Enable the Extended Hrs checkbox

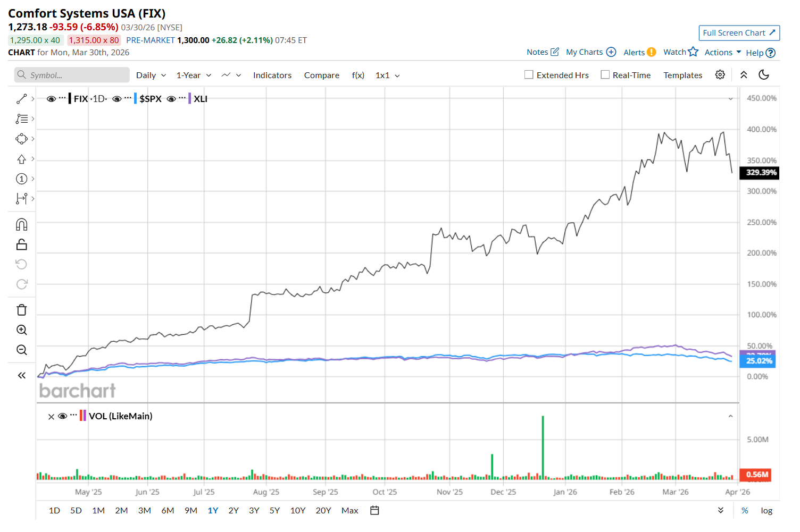pos(529,75)
